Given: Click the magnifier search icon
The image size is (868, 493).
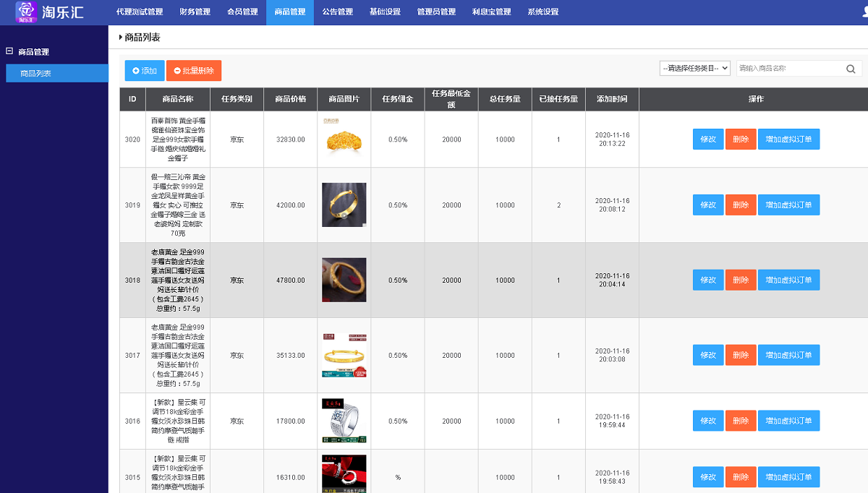Looking at the screenshot, I should [x=851, y=68].
